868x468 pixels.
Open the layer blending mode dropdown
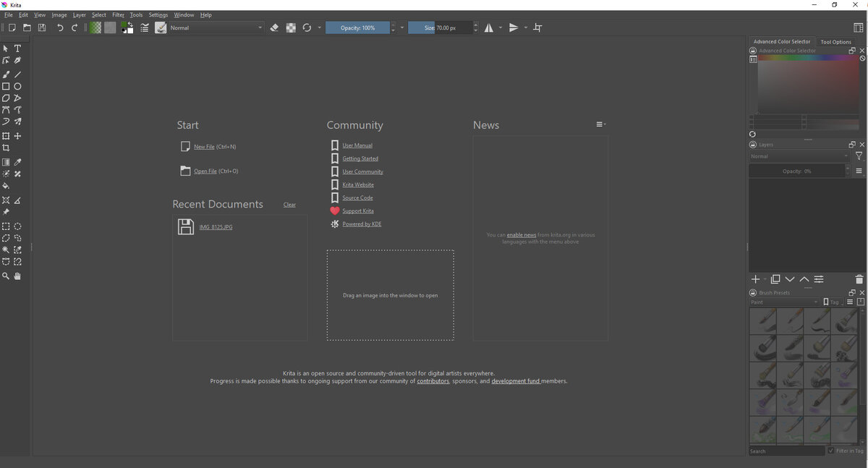[799, 156]
